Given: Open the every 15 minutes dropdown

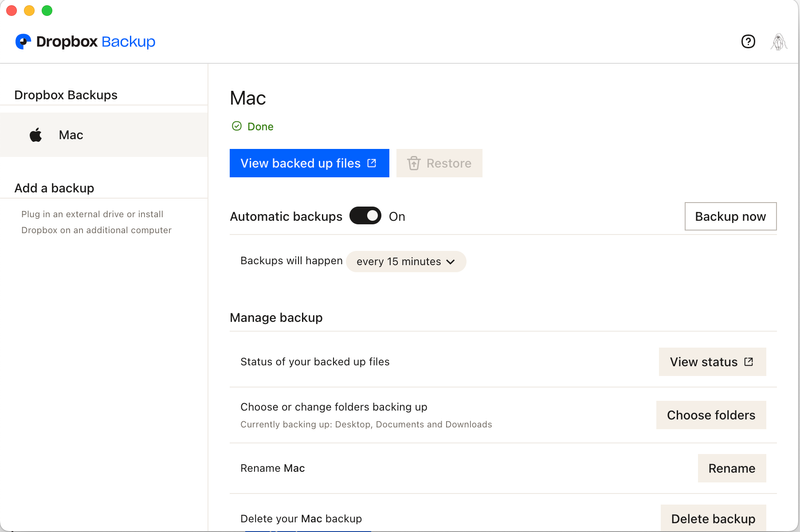Looking at the screenshot, I should (x=406, y=262).
